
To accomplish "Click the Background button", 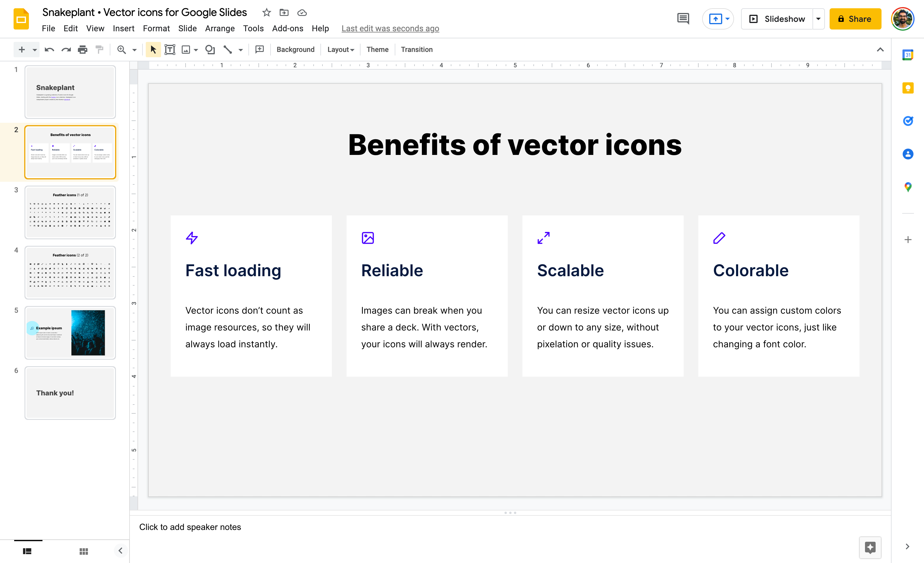I will click(x=296, y=50).
